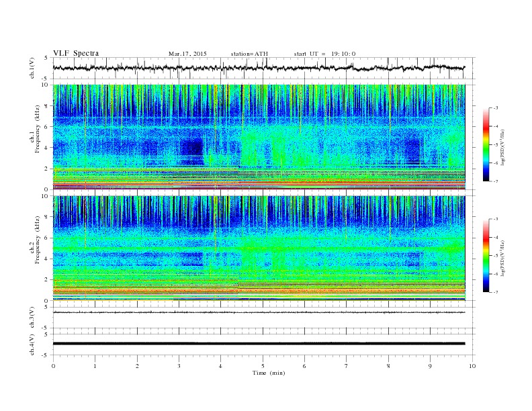Screen dimensions: 532x411
Task: Click the "VLF Spectra" plot title
Action: [76, 53]
